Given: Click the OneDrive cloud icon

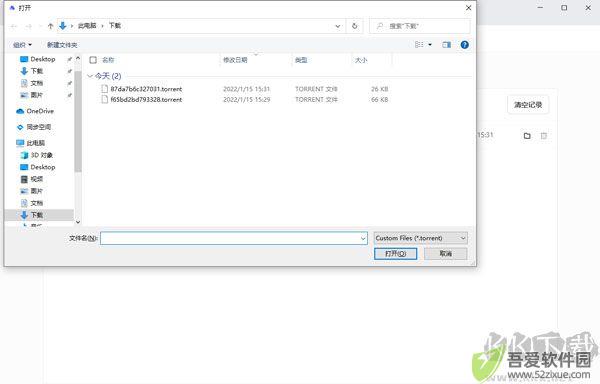Looking at the screenshot, I should coord(20,111).
